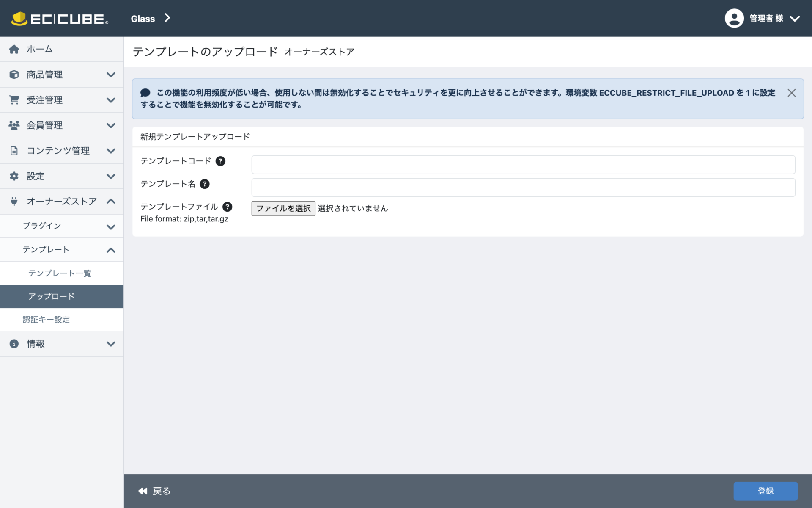Viewport: 812px width, 508px height.
Task: Click the 登録 button
Action: tap(765, 491)
